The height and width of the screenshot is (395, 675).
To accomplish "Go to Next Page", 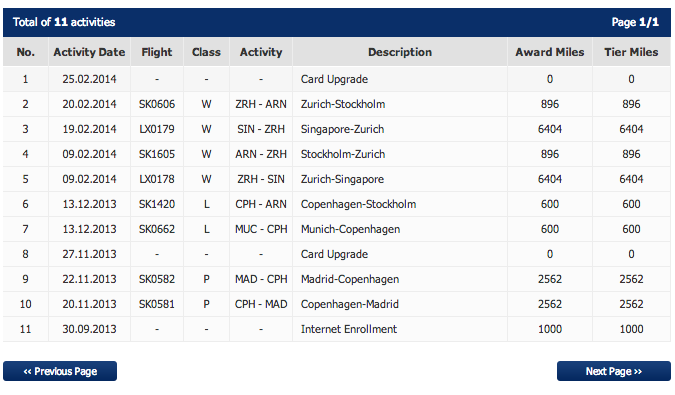I will pos(613,371).
